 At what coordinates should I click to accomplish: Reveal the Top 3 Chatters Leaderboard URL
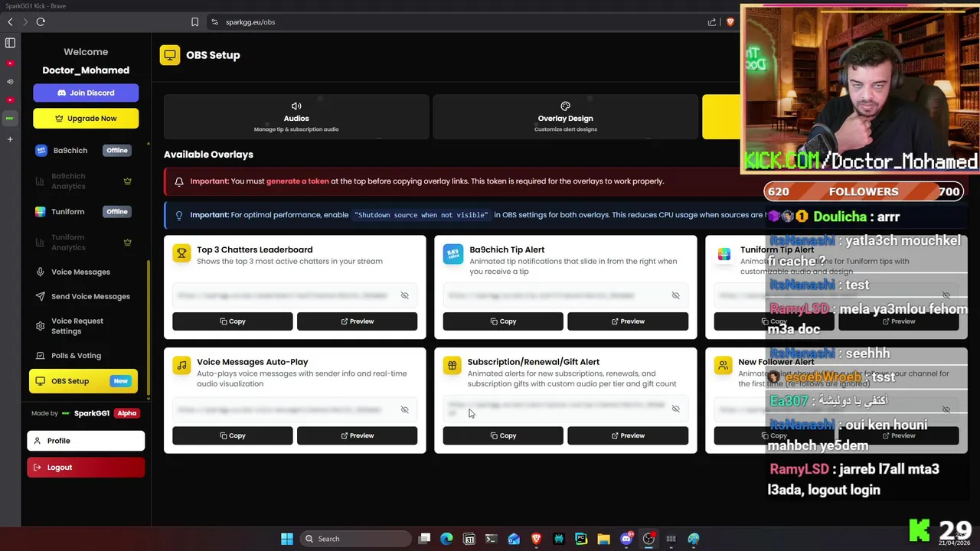point(405,295)
